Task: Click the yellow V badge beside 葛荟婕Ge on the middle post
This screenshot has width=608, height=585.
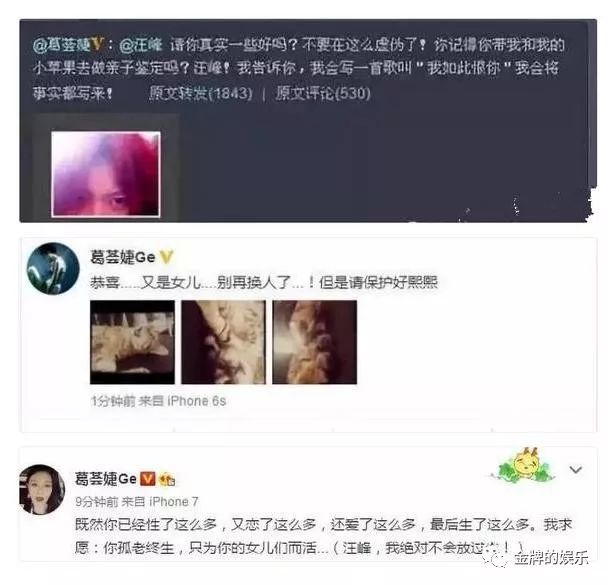Action: point(166,257)
